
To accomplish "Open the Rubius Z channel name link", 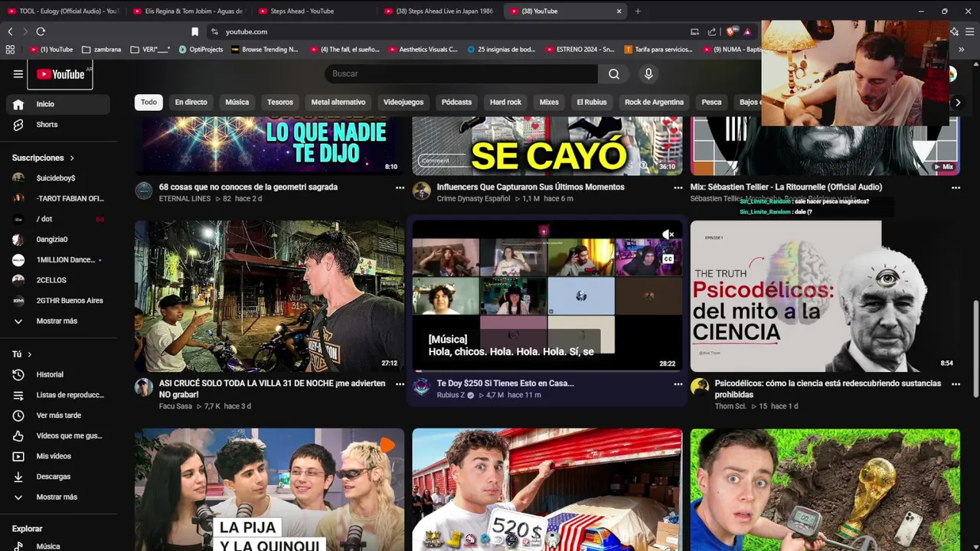I will [x=451, y=395].
